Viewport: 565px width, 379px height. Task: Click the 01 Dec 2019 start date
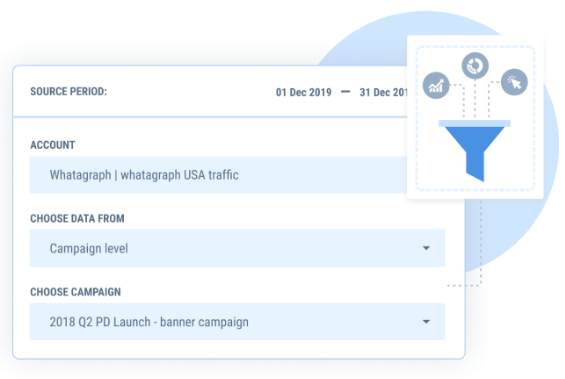[303, 93]
